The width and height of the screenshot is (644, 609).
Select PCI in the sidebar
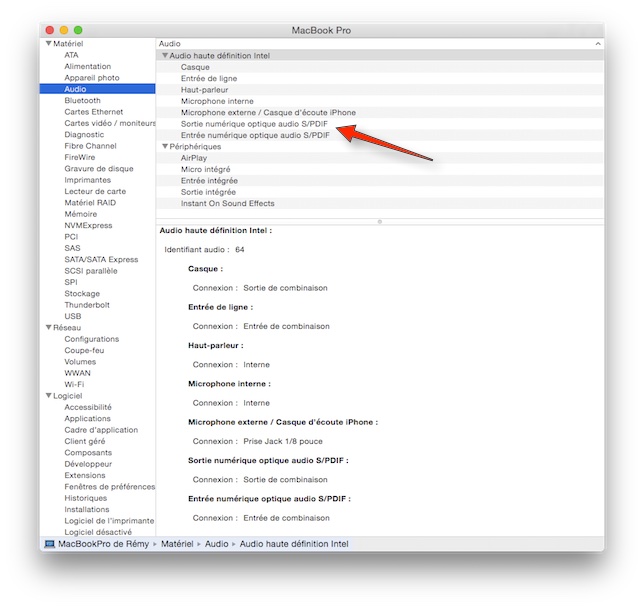coord(71,237)
